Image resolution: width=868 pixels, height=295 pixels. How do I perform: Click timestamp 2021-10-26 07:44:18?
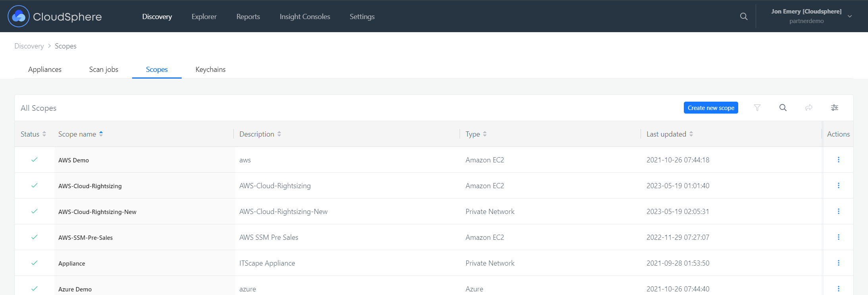[678, 160]
